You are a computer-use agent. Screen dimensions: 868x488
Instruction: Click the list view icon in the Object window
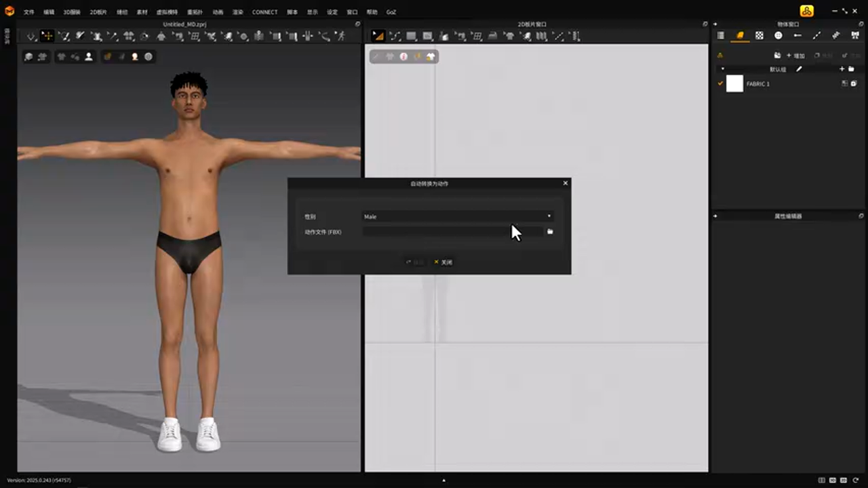click(720, 35)
